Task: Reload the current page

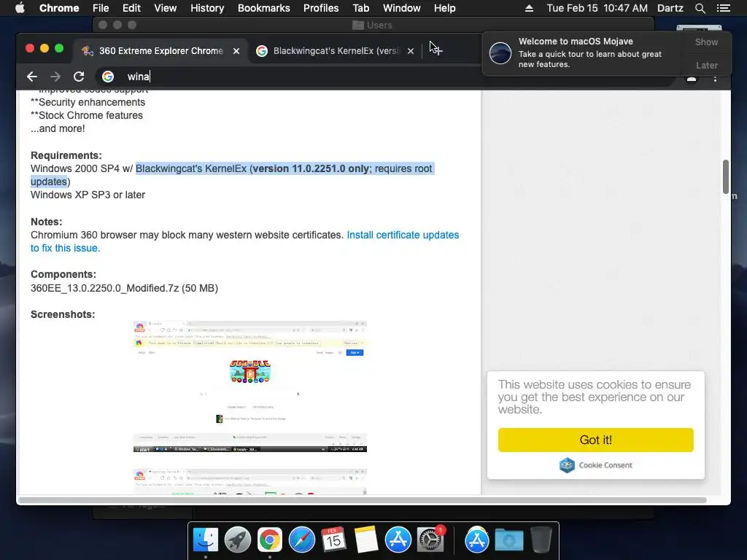Action: coord(79,77)
